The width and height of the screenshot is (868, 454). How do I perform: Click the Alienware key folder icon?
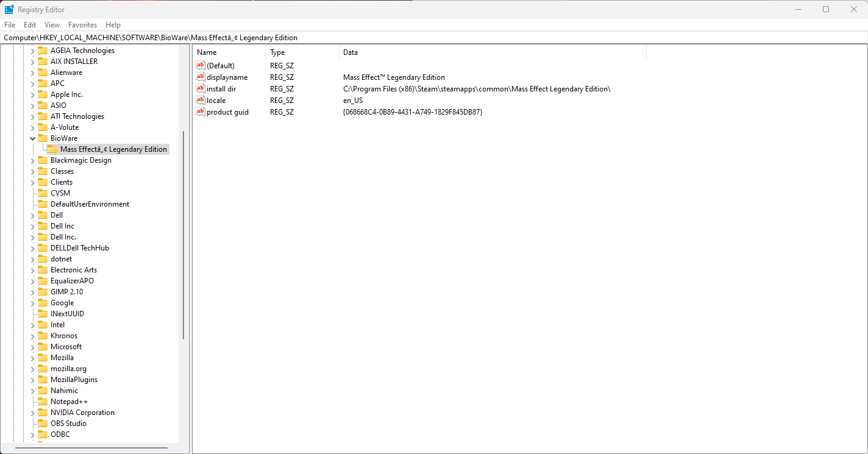(43, 73)
